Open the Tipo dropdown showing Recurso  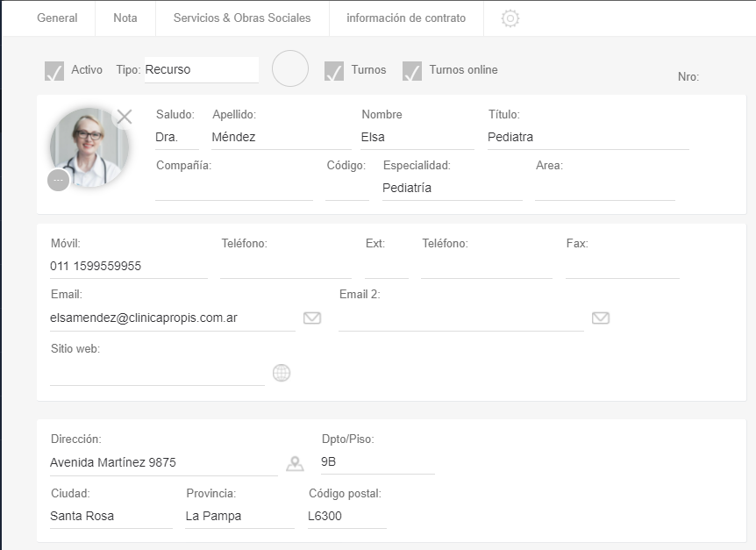[x=201, y=70]
